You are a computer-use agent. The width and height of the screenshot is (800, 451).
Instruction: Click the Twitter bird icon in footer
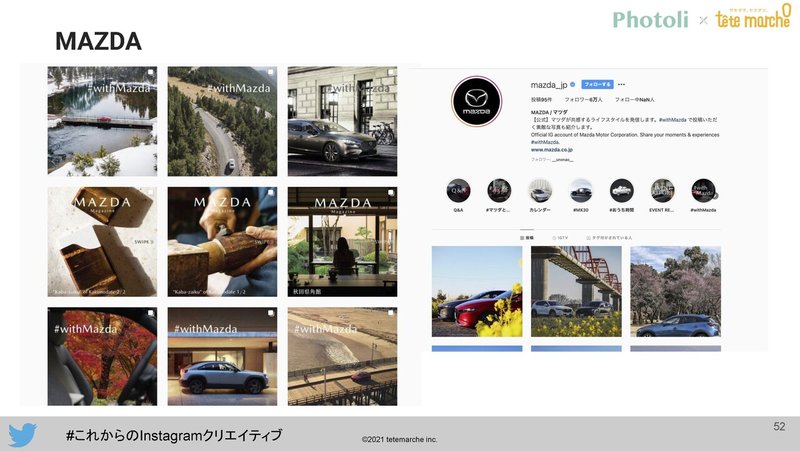[22, 434]
